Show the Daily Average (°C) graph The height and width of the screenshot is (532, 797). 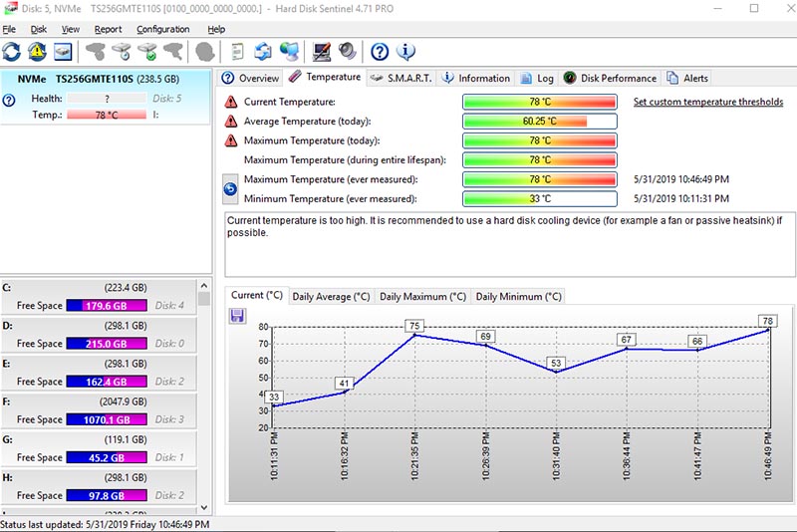pyautogui.click(x=332, y=297)
